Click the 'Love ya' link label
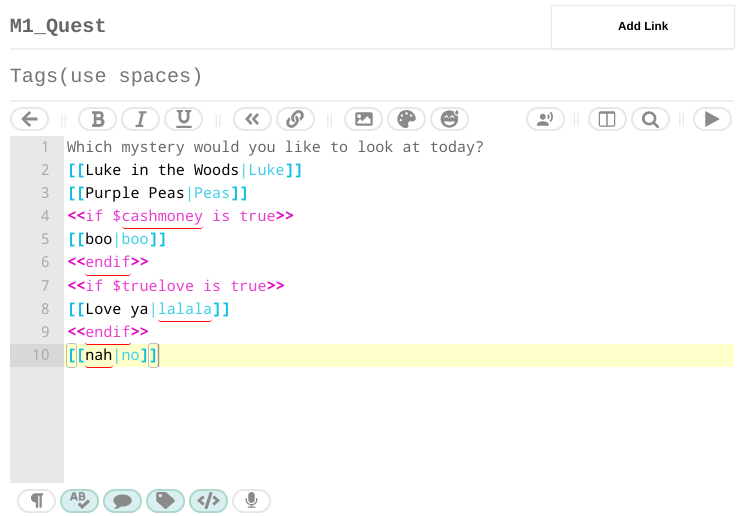The width and height of the screenshot is (749, 516). (117, 309)
